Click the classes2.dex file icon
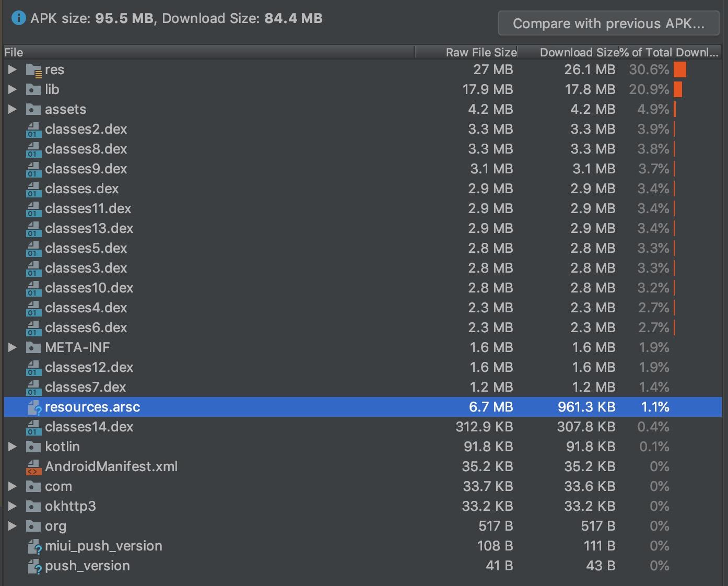 click(33, 130)
